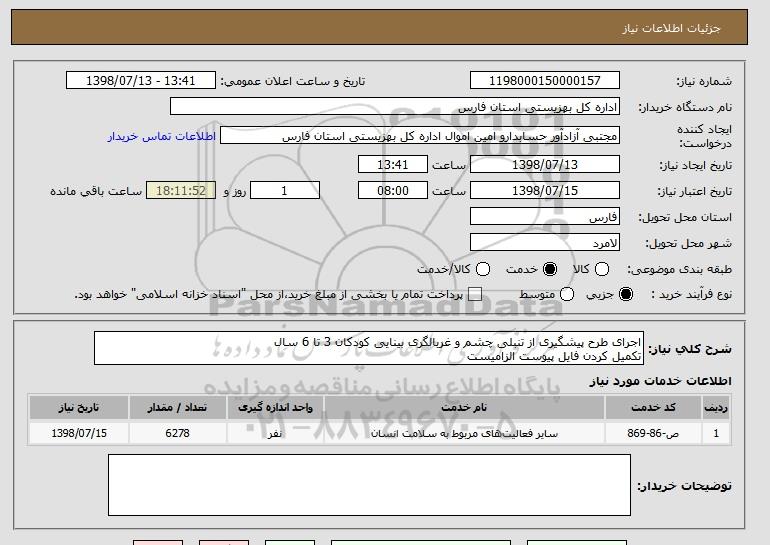Click the announcement date field 1398/07/13 - 13:41
Viewport: 770px width, 545px height.
(x=140, y=81)
